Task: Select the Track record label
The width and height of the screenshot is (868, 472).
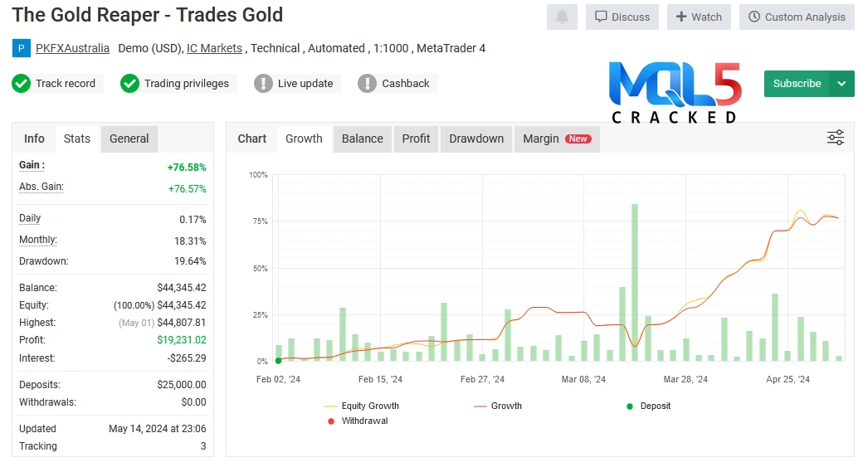Action: (x=66, y=84)
